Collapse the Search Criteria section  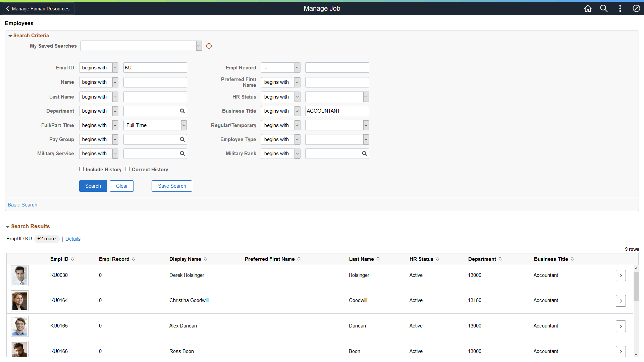pos(10,36)
